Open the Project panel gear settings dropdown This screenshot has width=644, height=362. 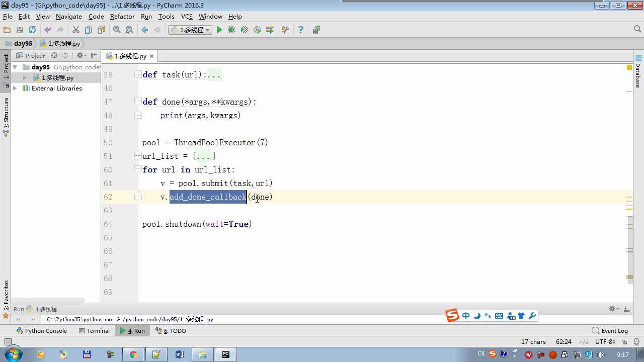pos(81,56)
